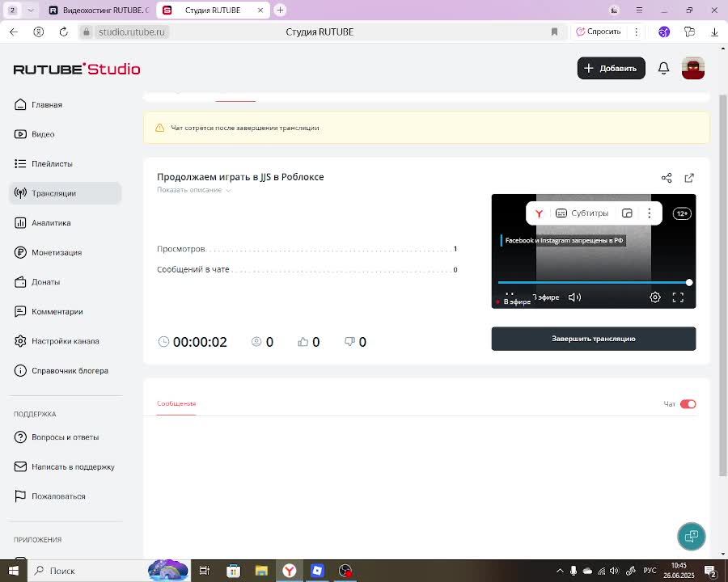
Task: Open the player overlay three-dots menu
Action: [x=649, y=213]
